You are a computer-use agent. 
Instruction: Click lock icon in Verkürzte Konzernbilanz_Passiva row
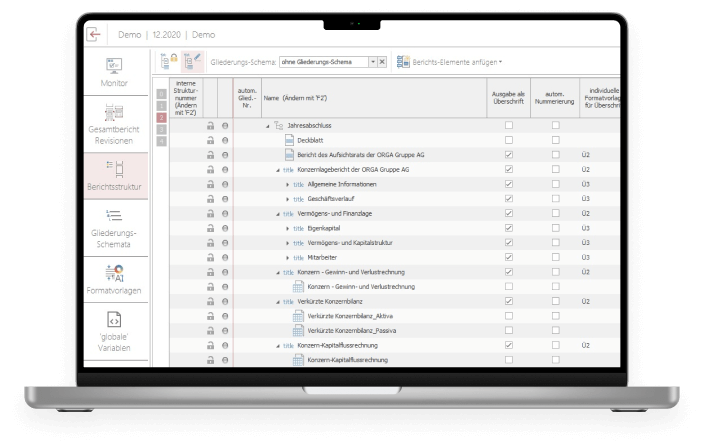tap(210, 331)
